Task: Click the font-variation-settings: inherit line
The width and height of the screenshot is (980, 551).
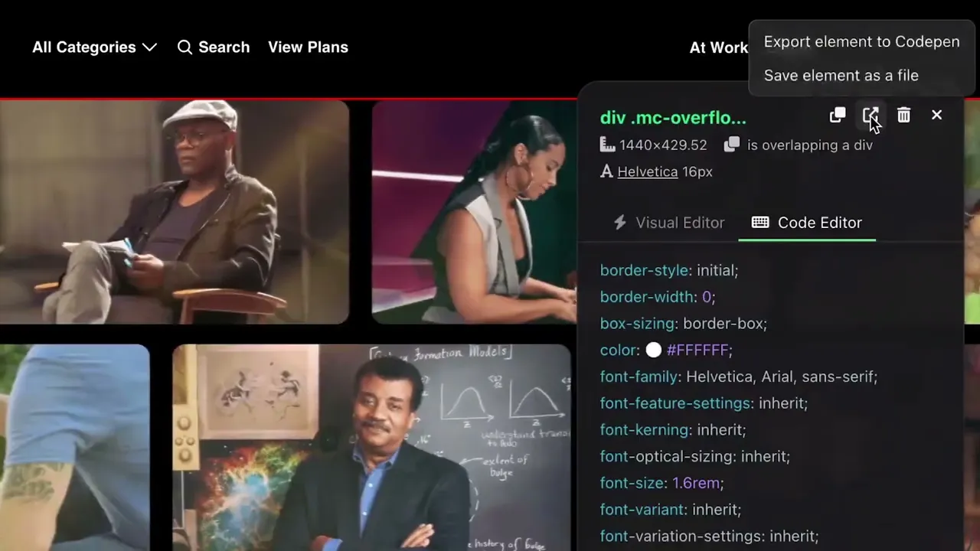Action: pos(709,536)
